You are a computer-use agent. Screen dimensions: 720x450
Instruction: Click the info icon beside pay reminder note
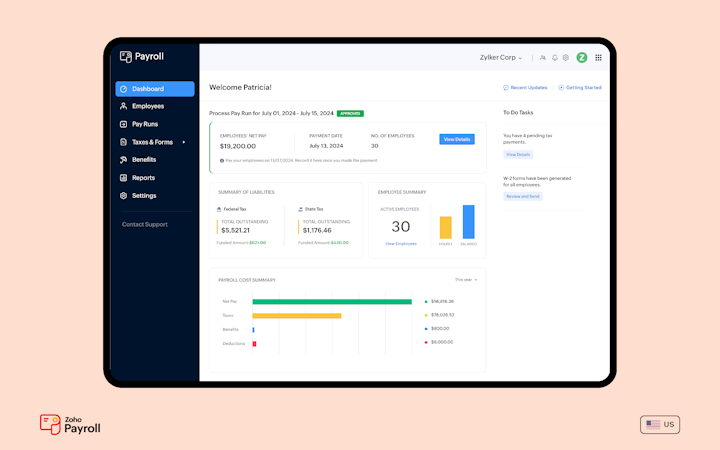pos(222,161)
